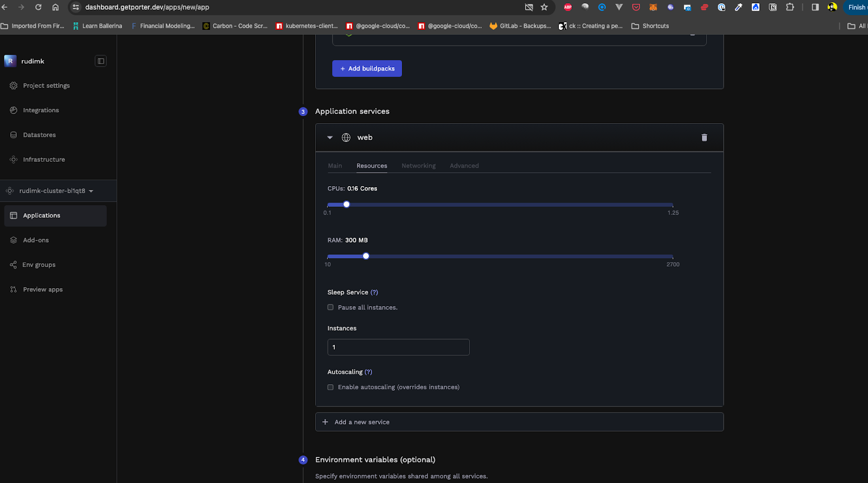
Task: Click Finish update button in browser
Action: coord(857,7)
